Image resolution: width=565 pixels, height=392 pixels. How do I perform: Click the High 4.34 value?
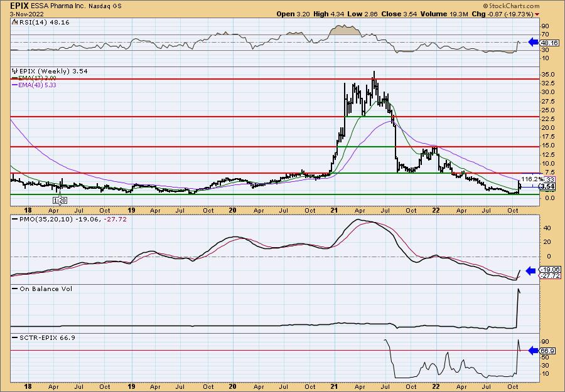(x=328, y=14)
